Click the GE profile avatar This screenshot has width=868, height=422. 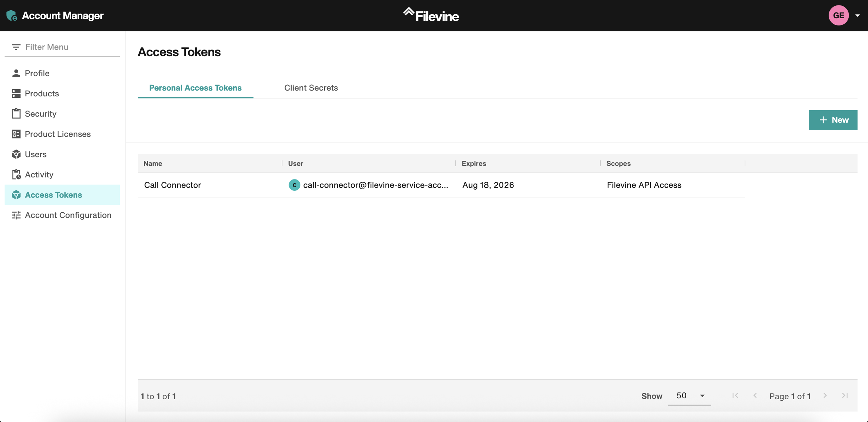[x=838, y=16]
